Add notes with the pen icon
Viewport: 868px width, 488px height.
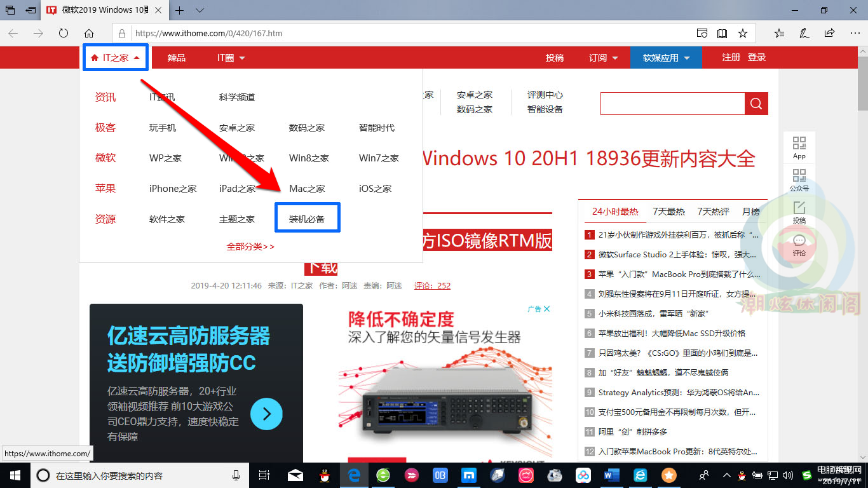804,33
